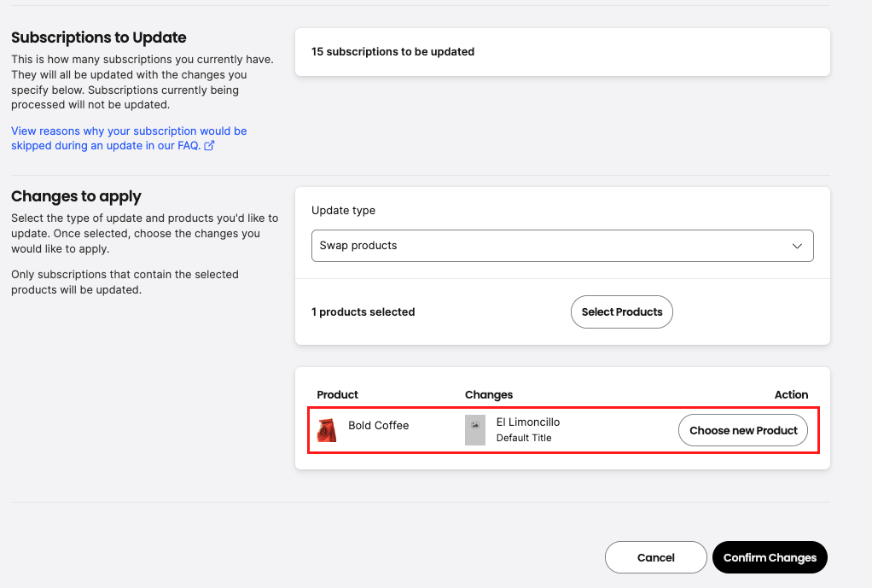Click the Choose new Product button

[742, 430]
